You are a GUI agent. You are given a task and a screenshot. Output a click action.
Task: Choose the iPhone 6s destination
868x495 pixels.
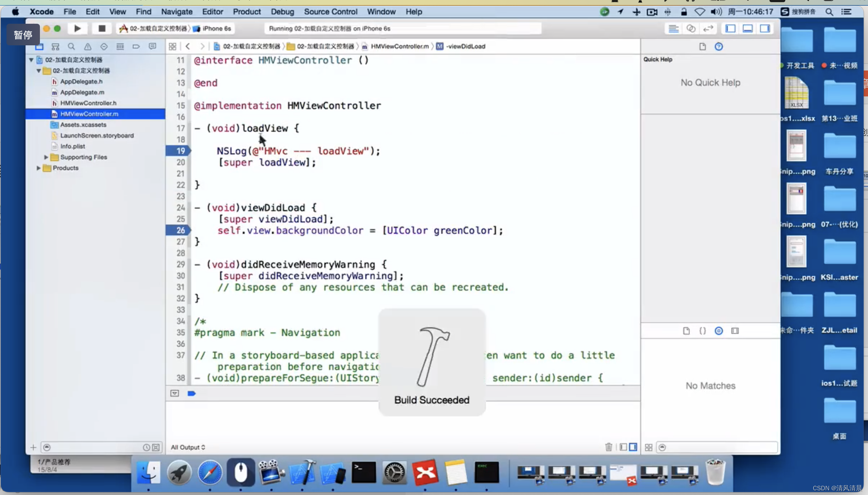point(212,28)
